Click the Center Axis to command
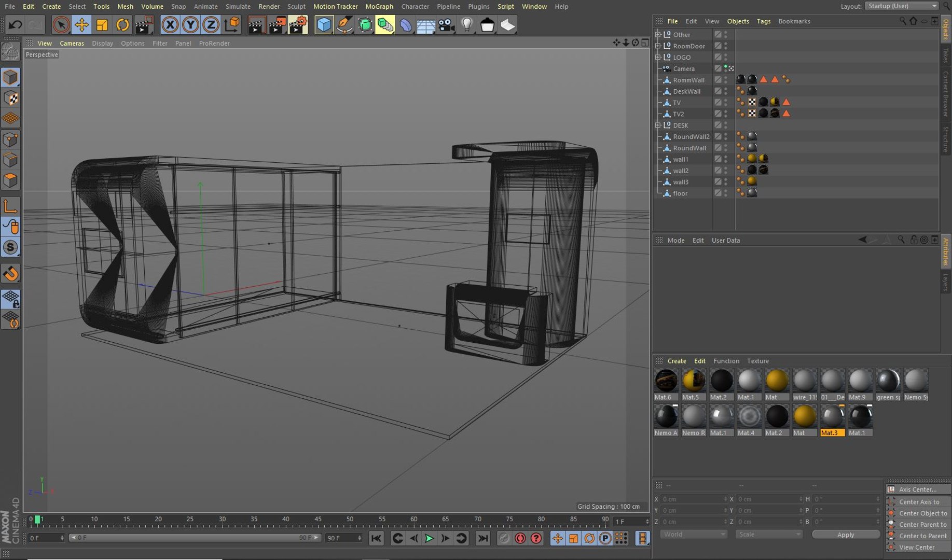The height and width of the screenshot is (560, 952). pyautogui.click(x=919, y=502)
